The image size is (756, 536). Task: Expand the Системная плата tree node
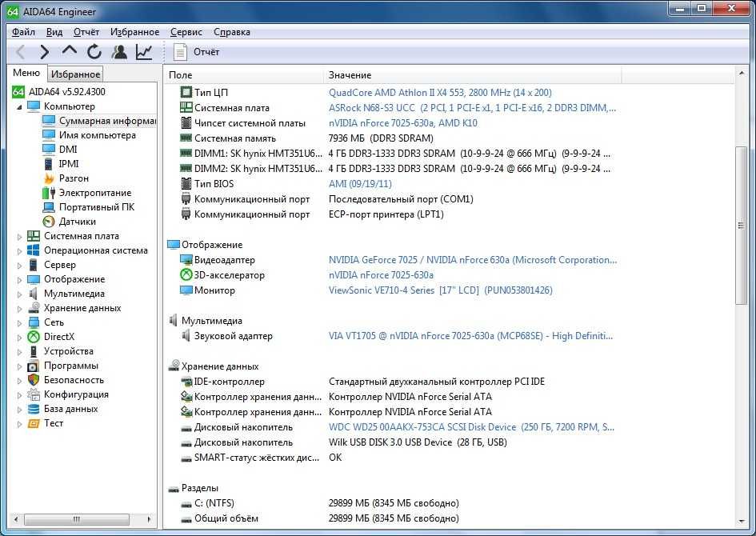pos(19,237)
